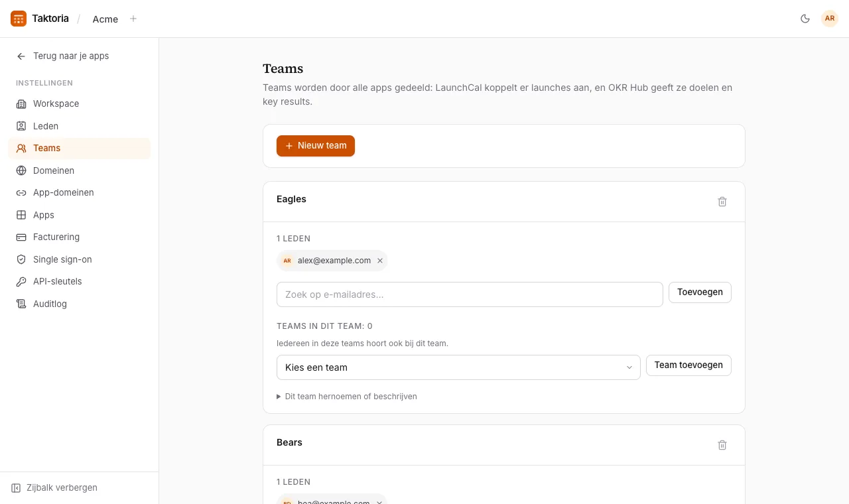Open the API-sleutels page
This screenshot has width=849, height=504.
click(80, 282)
